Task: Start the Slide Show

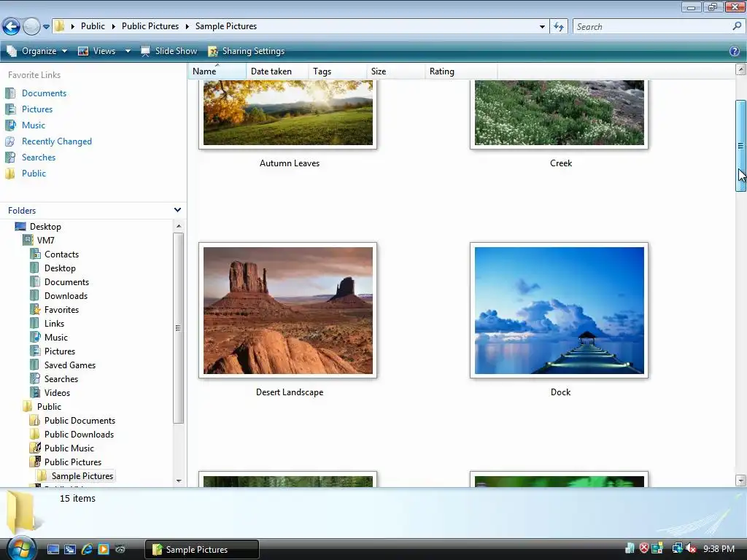Action: (169, 51)
